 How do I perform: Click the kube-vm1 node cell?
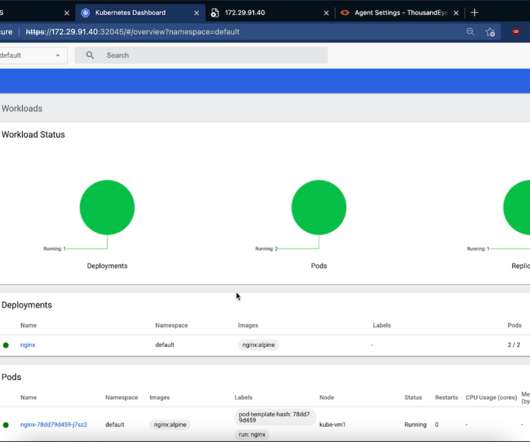333,424
